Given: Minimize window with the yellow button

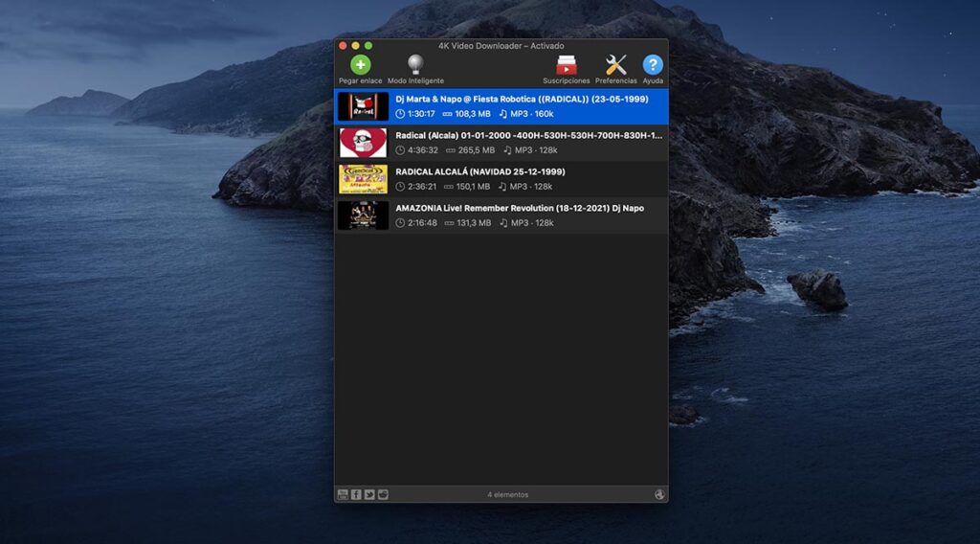Looking at the screenshot, I should pos(355,46).
